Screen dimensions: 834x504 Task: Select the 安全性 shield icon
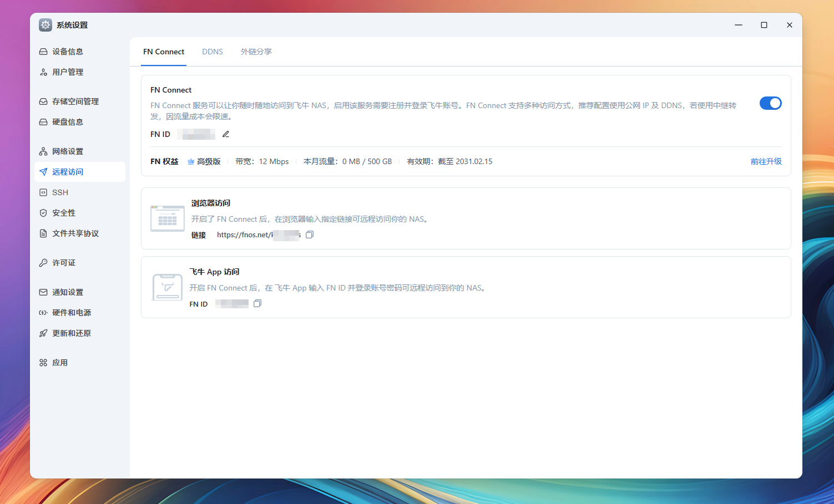coord(44,212)
